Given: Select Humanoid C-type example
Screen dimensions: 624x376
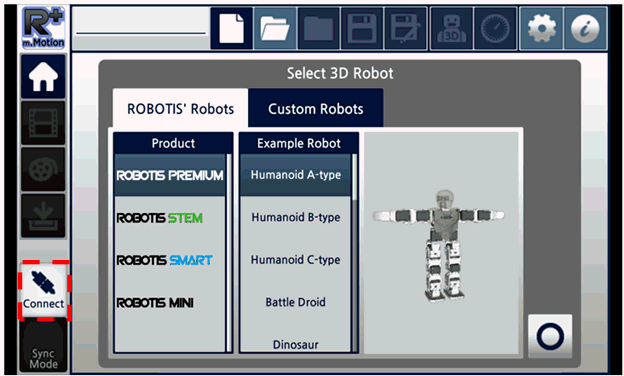Looking at the screenshot, I should click(x=296, y=260).
